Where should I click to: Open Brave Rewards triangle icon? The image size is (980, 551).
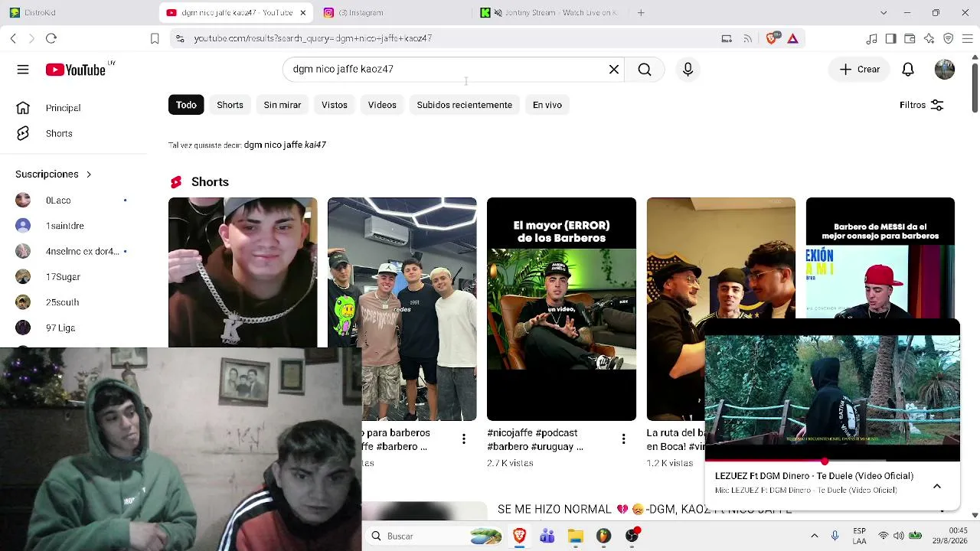pos(793,38)
